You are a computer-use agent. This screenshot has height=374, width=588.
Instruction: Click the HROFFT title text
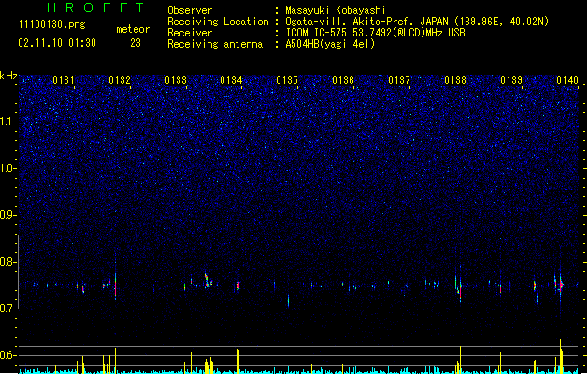point(95,7)
